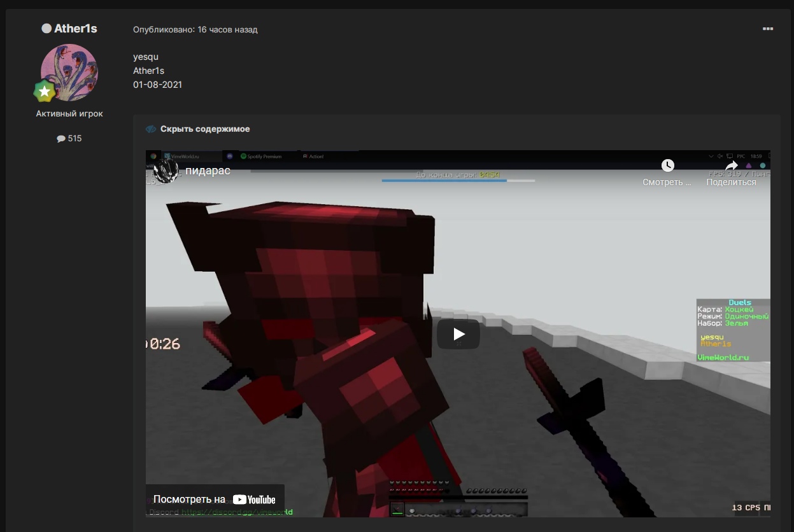The width and height of the screenshot is (794, 532).
Task: Open the Ather1s username profile link
Action: tap(75, 29)
